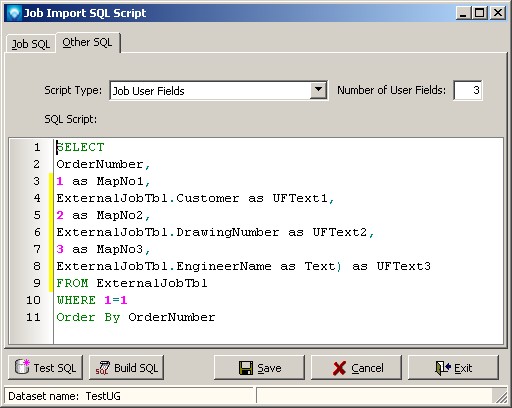
Task: Click inside Number of User Fields box
Action: click(468, 90)
